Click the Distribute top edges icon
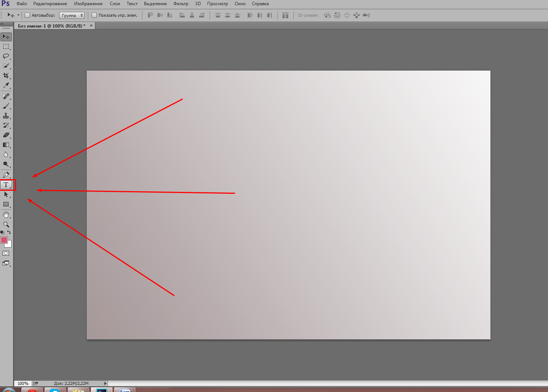The image size is (548, 392). point(218,15)
